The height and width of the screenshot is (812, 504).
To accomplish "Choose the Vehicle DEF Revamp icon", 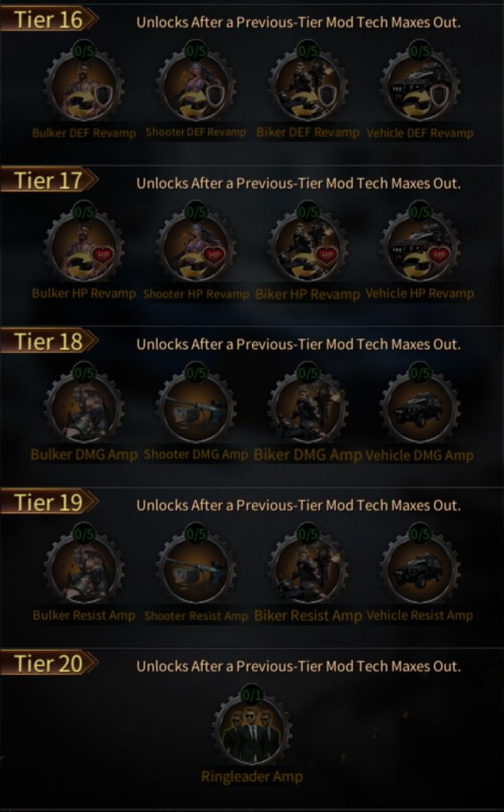I will click(420, 84).
